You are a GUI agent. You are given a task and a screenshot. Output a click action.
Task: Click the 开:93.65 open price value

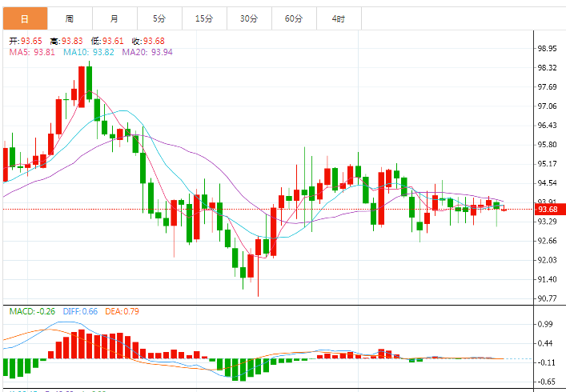(x=26, y=41)
